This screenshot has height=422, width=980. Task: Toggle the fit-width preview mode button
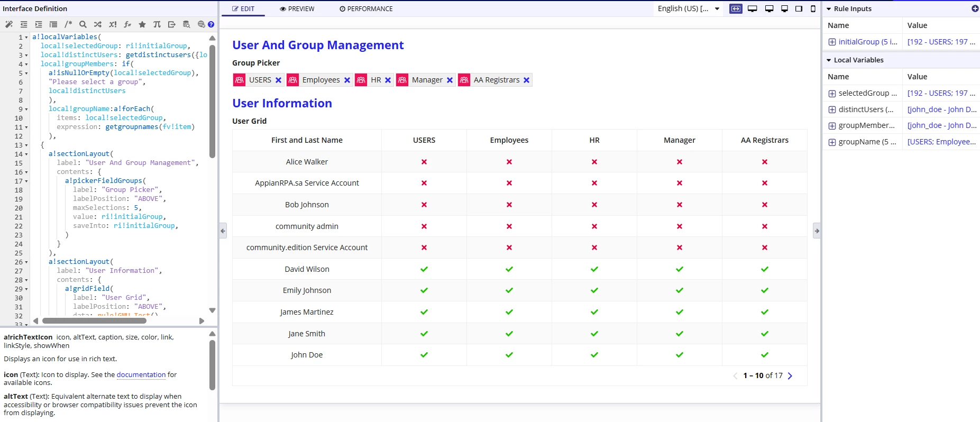coord(736,8)
